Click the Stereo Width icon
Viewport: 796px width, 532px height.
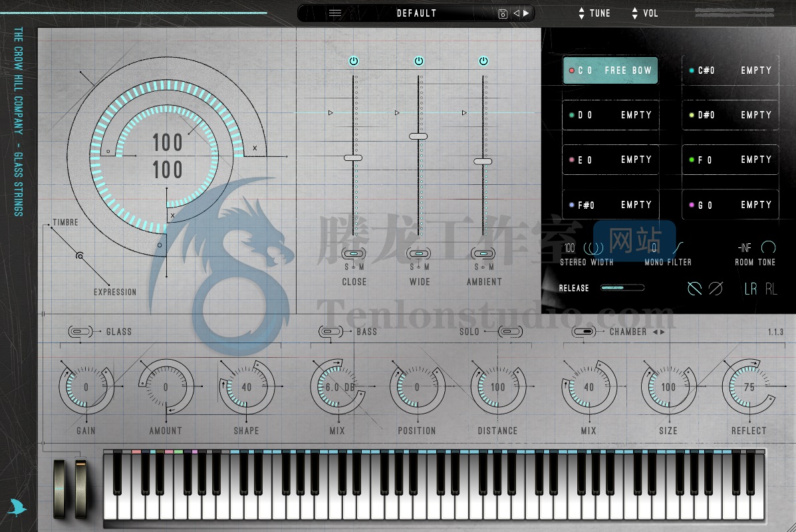pyautogui.click(x=593, y=248)
